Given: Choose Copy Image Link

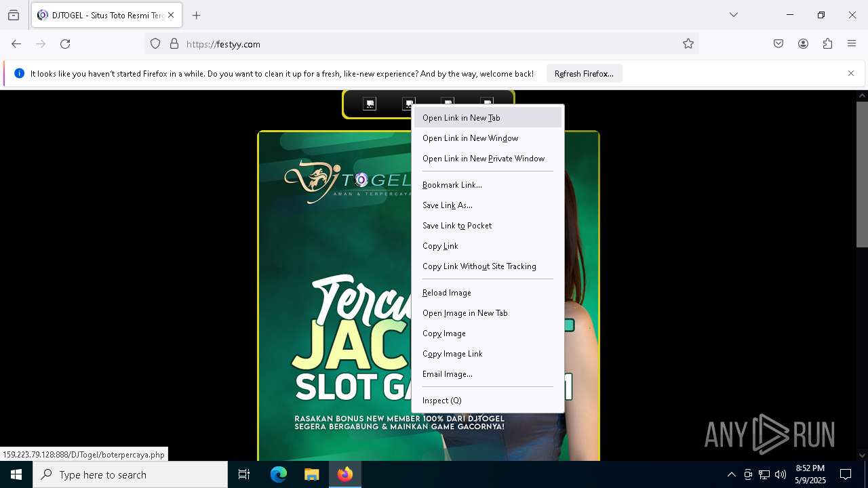Looking at the screenshot, I should coord(488,354).
